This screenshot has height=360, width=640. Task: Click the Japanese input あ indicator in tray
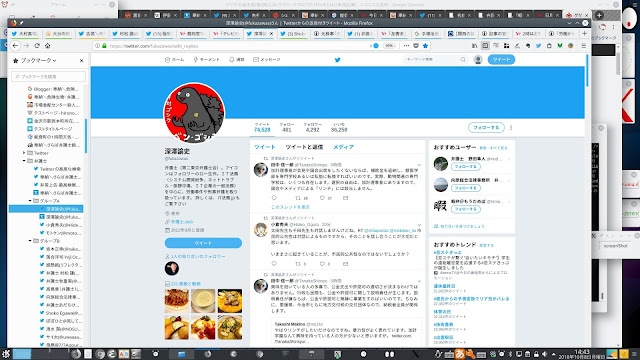[460, 354]
